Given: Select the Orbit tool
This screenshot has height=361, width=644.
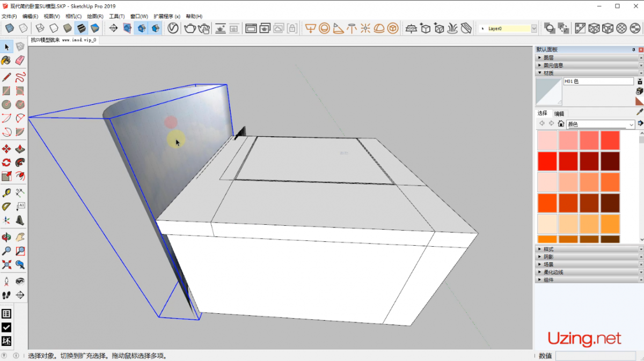Looking at the screenshot, I should [x=6, y=237].
